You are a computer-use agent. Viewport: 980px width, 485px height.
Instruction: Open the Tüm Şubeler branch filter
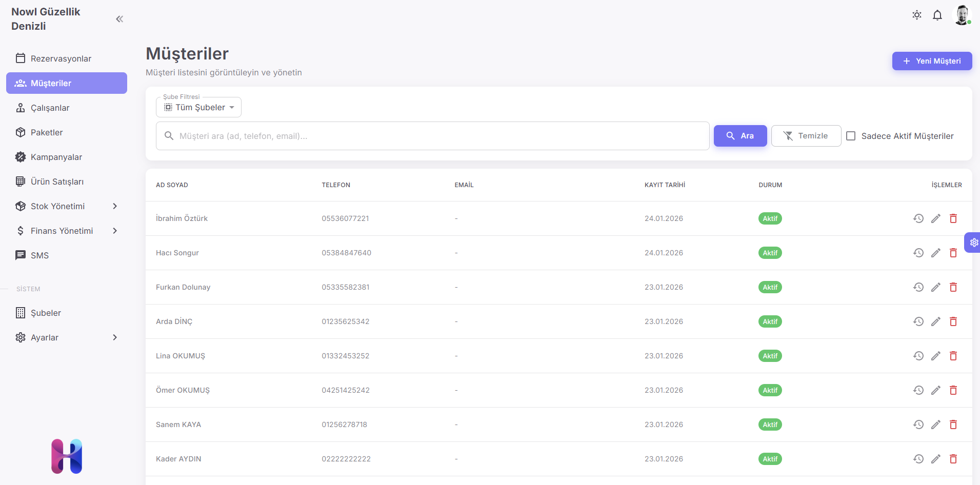tap(199, 107)
